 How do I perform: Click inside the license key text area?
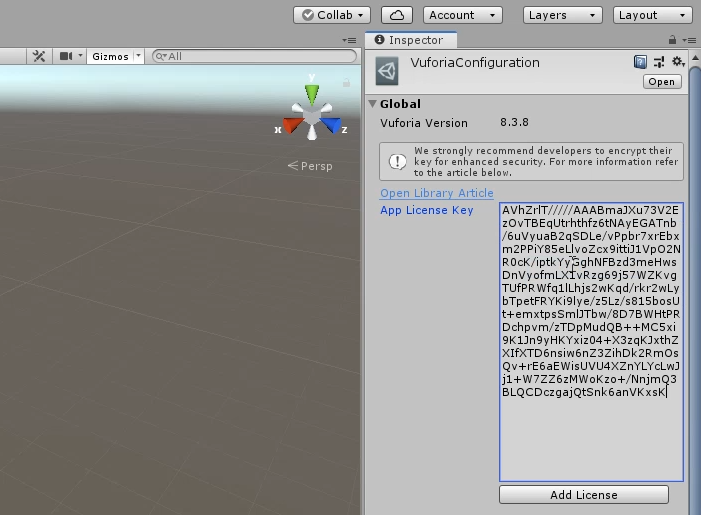591,342
